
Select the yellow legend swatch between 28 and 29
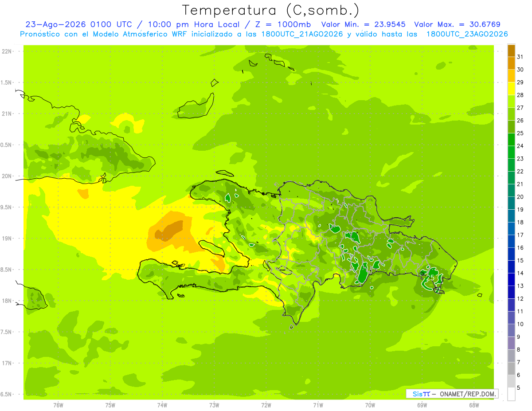[x=511, y=89]
